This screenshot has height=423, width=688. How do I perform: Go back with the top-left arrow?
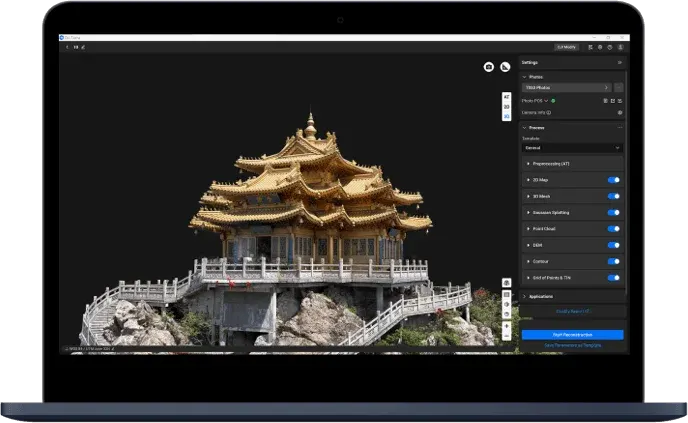point(67,47)
